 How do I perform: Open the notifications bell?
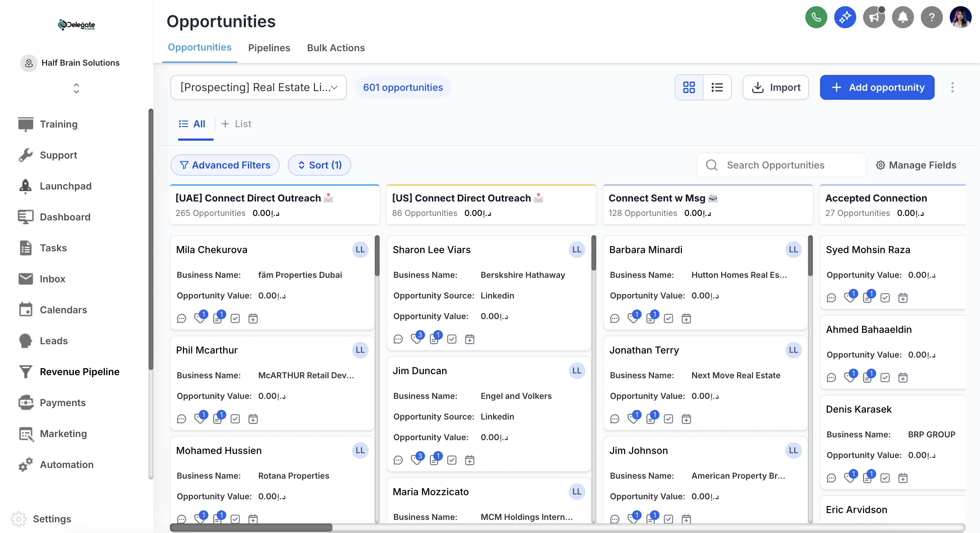pyautogui.click(x=902, y=17)
